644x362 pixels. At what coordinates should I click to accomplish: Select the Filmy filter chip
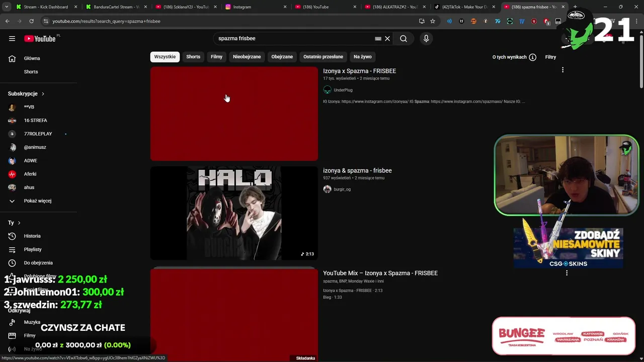click(216, 57)
